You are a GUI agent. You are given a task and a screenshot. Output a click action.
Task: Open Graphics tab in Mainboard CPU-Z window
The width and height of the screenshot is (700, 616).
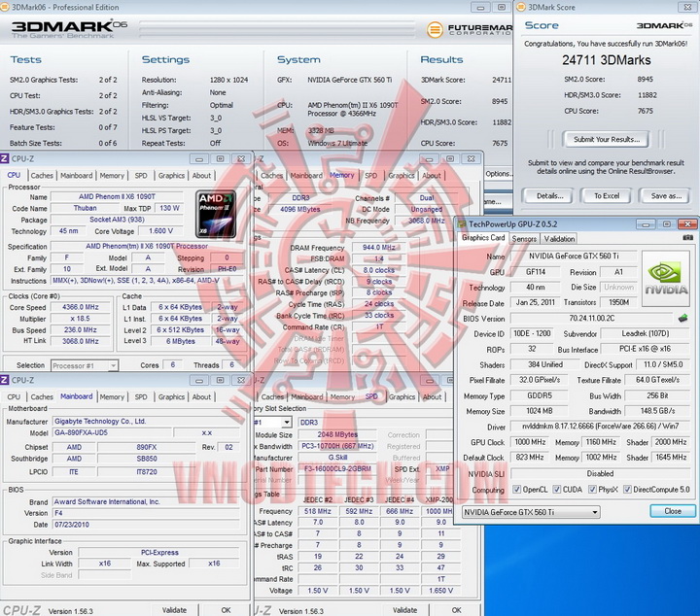pos(171,396)
